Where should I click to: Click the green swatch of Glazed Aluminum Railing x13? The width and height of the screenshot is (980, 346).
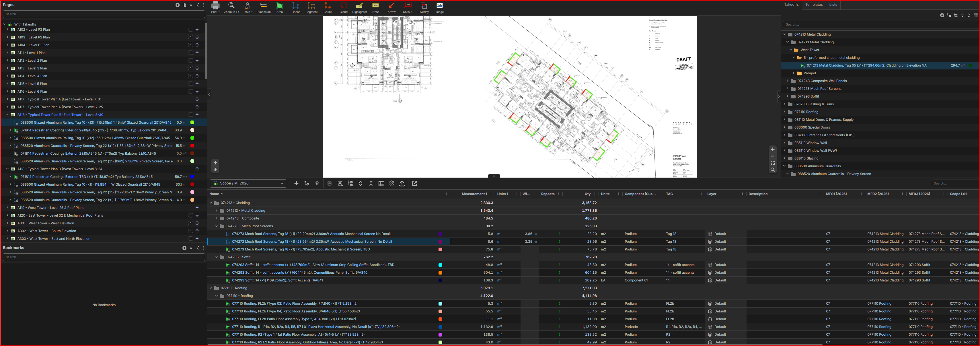[x=192, y=123]
